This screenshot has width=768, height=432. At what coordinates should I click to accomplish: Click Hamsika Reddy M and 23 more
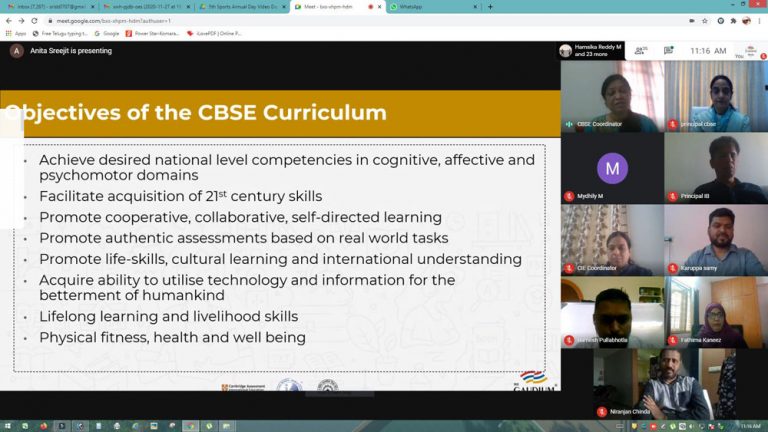[x=592, y=50]
